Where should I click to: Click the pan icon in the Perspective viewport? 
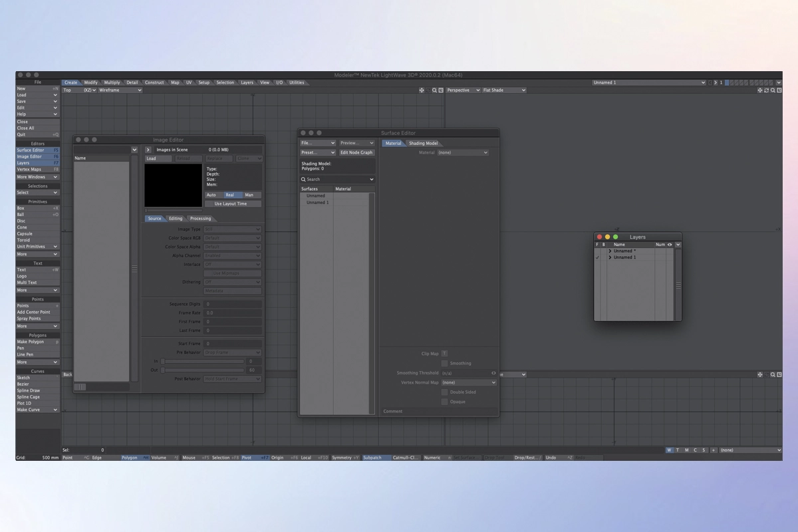click(760, 90)
